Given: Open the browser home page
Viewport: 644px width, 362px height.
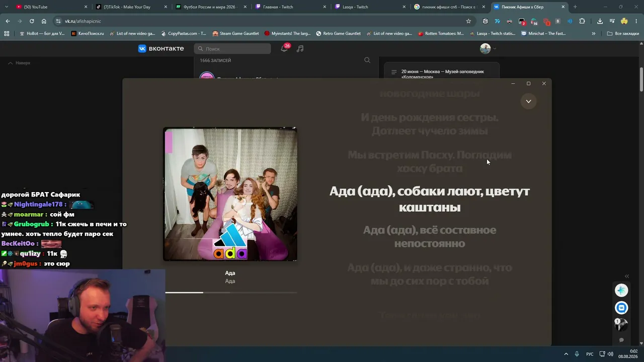Looking at the screenshot, I should tap(44, 21).
